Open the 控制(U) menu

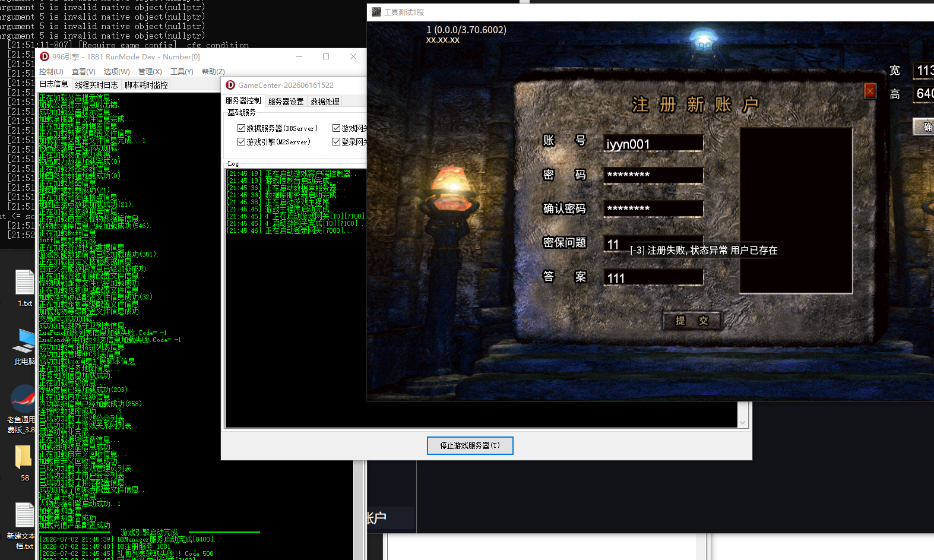pyautogui.click(x=51, y=71)
